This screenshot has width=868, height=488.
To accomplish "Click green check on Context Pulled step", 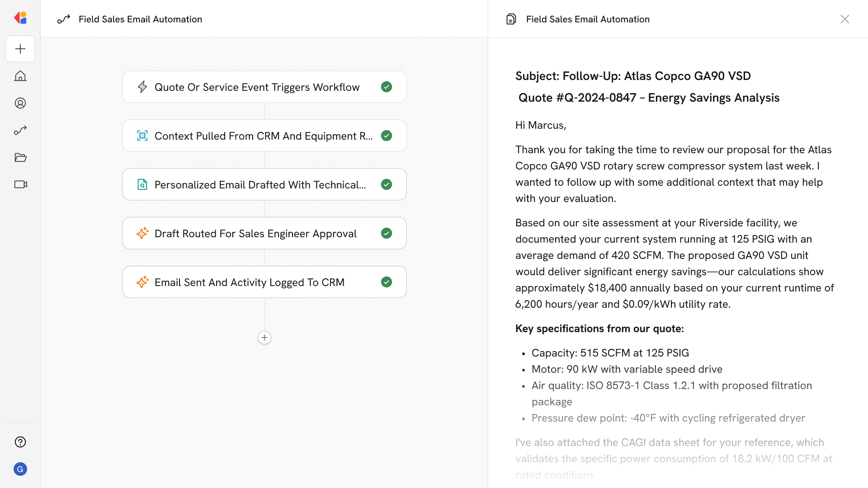I will click(387, 136).
